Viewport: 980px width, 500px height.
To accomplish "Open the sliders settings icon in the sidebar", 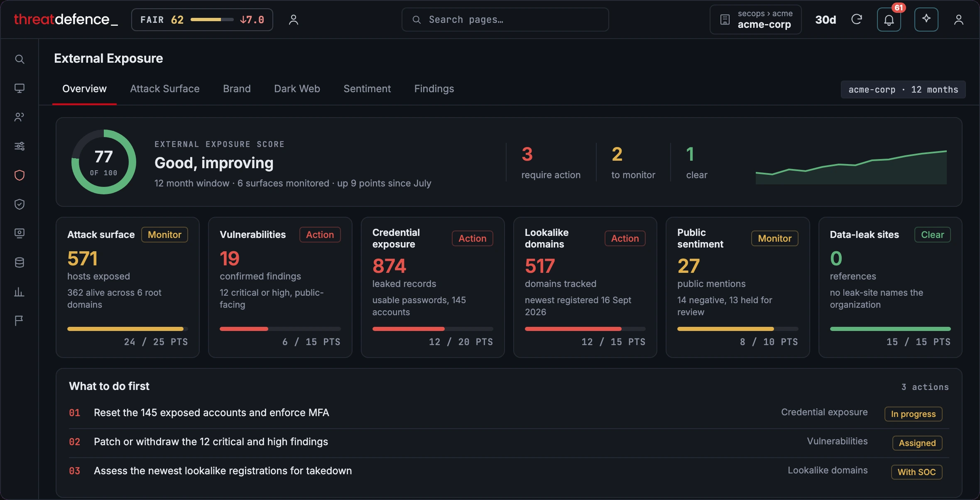I will [x=20, y=146].
